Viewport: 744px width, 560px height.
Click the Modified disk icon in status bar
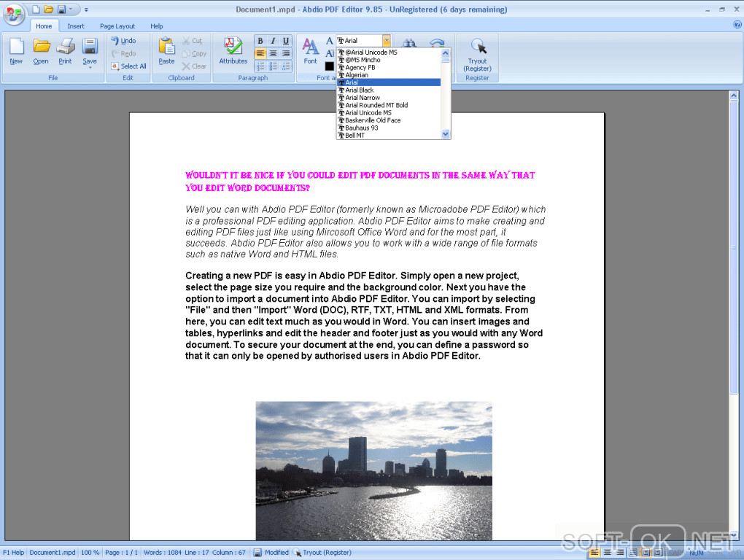[x=257, y=553]
